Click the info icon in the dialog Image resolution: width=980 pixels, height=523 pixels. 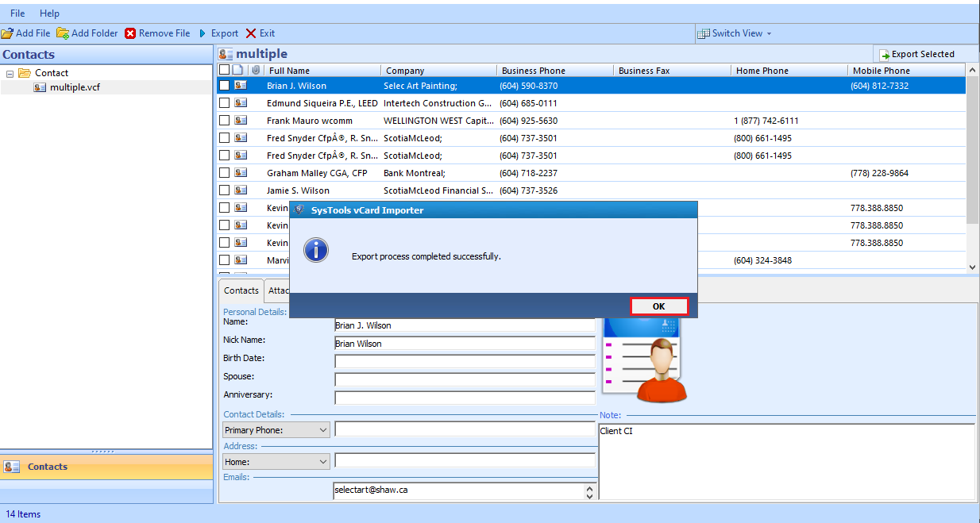317,250
